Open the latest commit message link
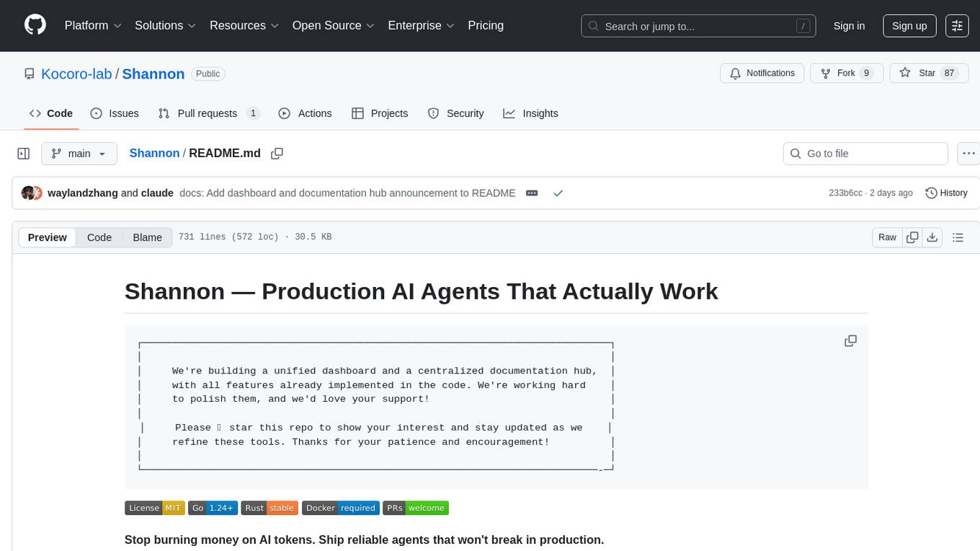The image size is (980, 551). (x=347, y=193)
